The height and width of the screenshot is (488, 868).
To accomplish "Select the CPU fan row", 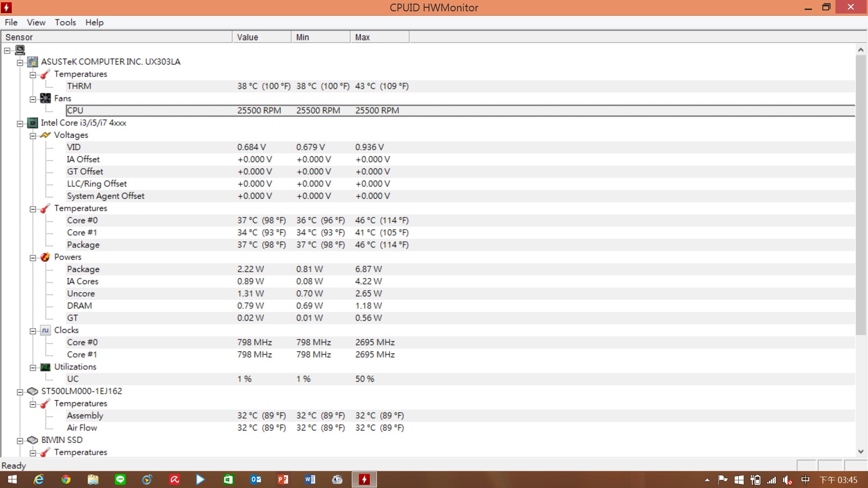I will [x=460, y=110].
